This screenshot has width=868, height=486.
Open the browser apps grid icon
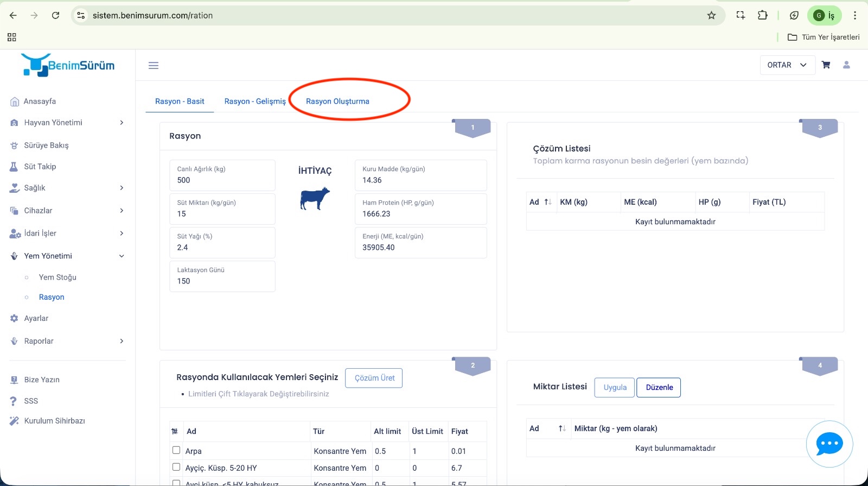pos(11,37)
